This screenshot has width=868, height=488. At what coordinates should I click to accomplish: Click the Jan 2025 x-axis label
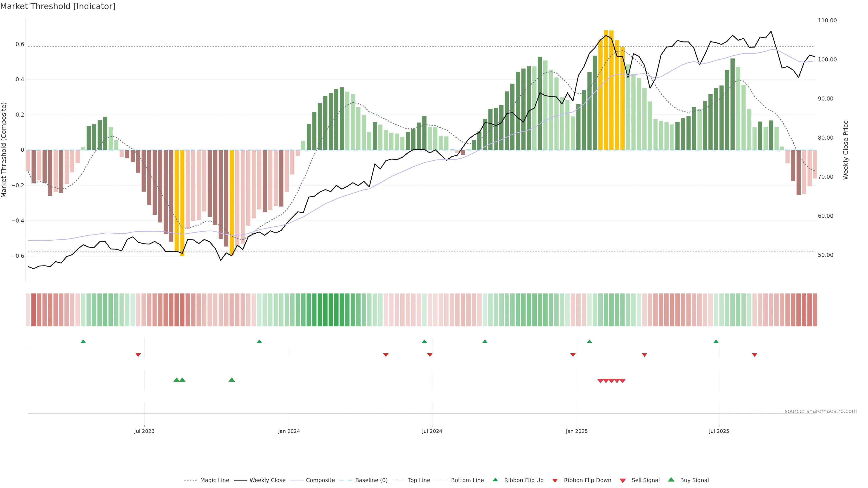(577, 431)
